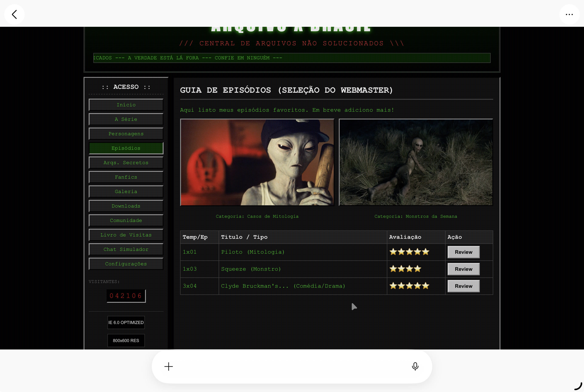Click the Título / Tipo column header
The height and width of the screenshot is (392, 584).
[303, 237]
